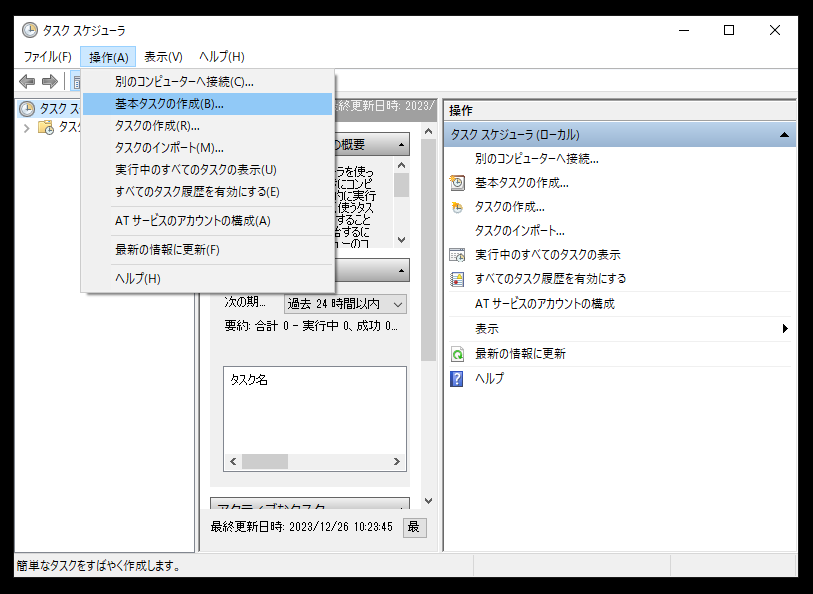Click the 最 refresh button beside last updated time
Screen dimensions: 813x594
pyautogui.click(x=414, y=527)
